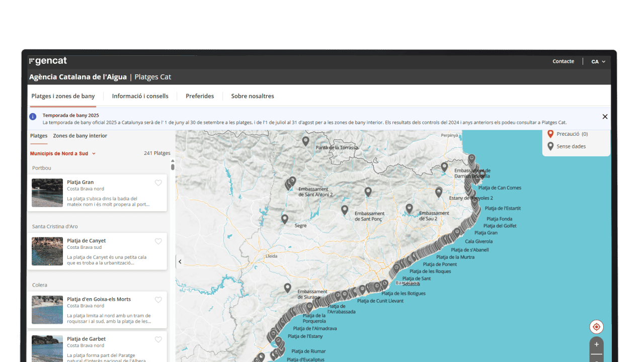Image resolution: width=644 pixels, height=362 pixels.
Task: Switch to Zones de bany interior tab
Action: (x=80, y=136)
